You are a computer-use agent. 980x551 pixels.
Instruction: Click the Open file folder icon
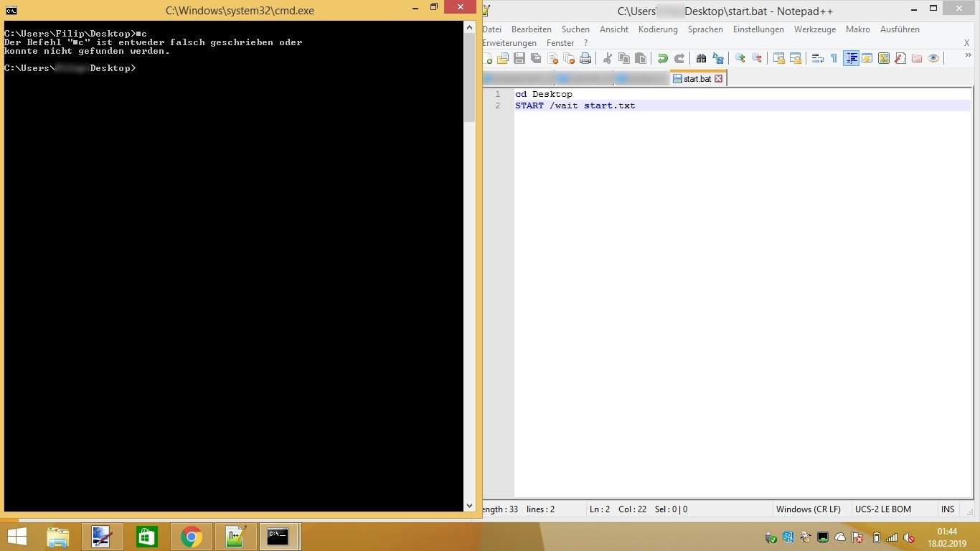[x=503, y=59]
